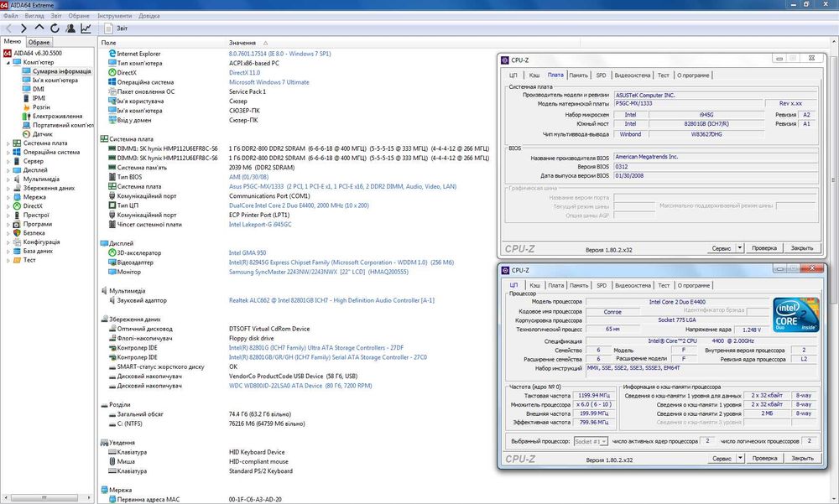Screen dimensions: 839x504
Task: Select the Датчик sensor tree item
Action: [x=42, y=134]
